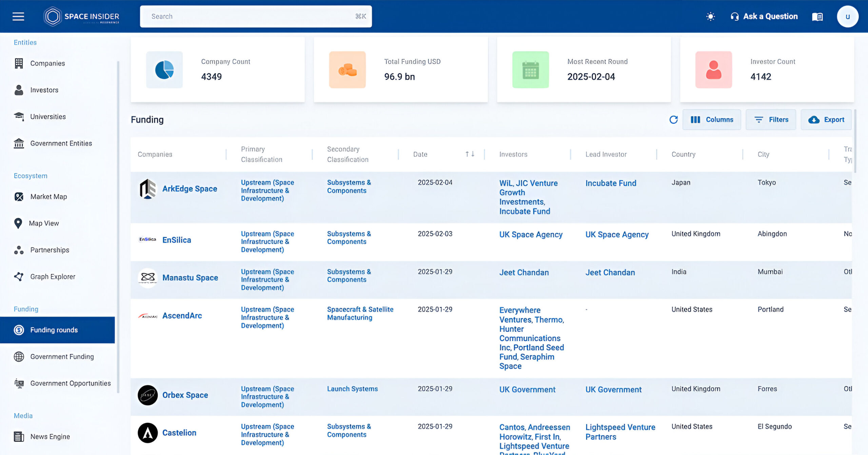Open Lightspeed Venture Partners lead investor link
The height and width of the screenshot is (455, 868).
pyautogui.click(x=620, y=432)
